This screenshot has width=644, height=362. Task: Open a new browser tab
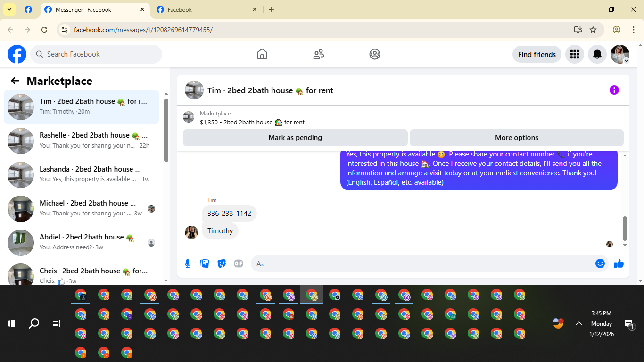coord(271,9)
